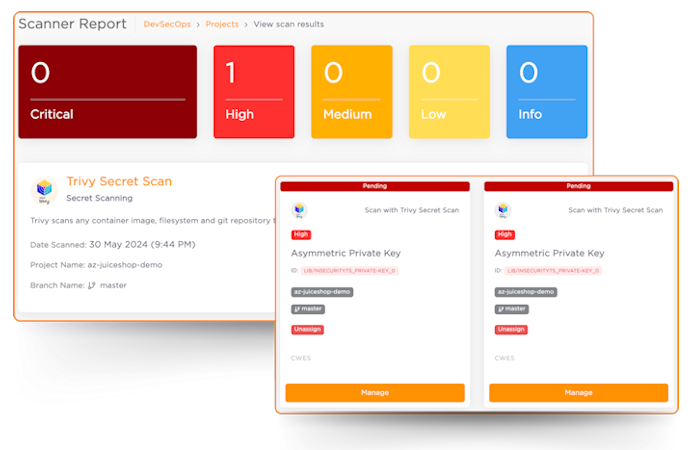Click Scan with Trivy Secret Scan in right card

[616, 210]
